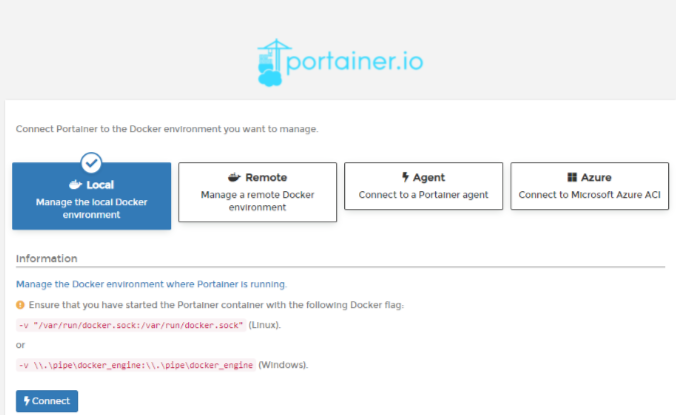Choose the Azure ACI option
The height and width of the screenshot is (415, 676).
[589, 186]
